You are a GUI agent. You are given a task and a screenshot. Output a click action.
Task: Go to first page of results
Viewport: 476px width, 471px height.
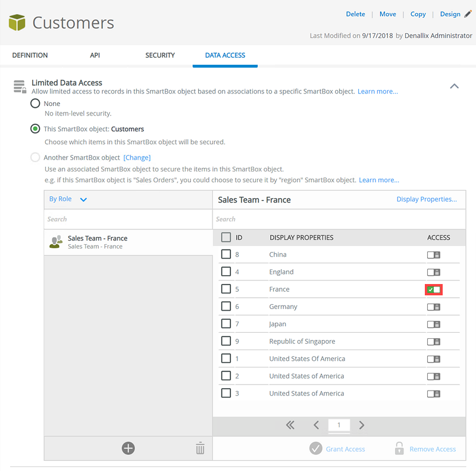[x=290, y=425]
